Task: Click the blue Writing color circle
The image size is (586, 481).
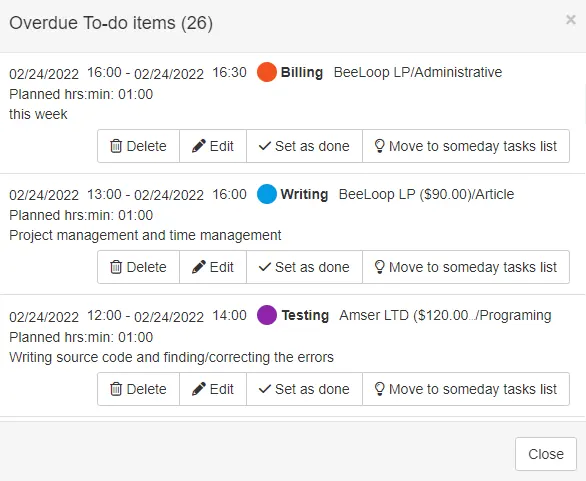Action: point(267,194)
